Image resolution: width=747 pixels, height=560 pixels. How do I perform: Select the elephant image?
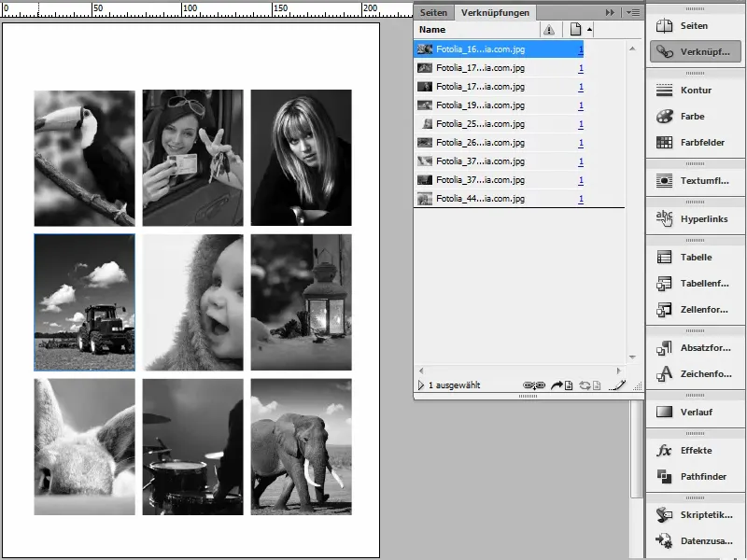[301, 447]
